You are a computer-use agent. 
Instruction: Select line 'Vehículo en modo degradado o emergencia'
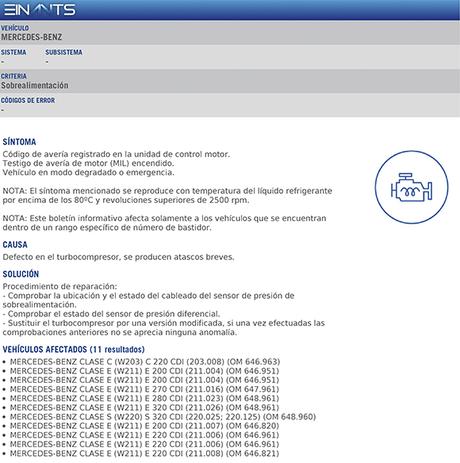88,173
